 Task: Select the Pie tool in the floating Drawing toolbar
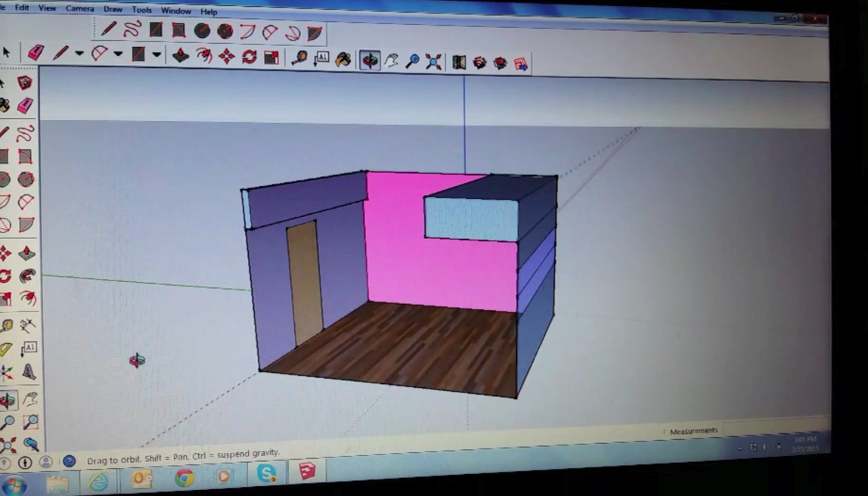(315, 33)
